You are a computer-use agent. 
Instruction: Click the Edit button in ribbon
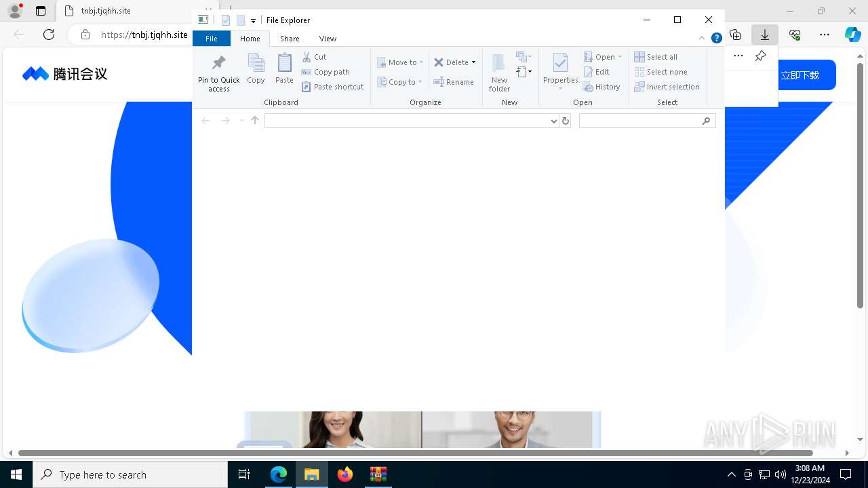click(597, 72)
